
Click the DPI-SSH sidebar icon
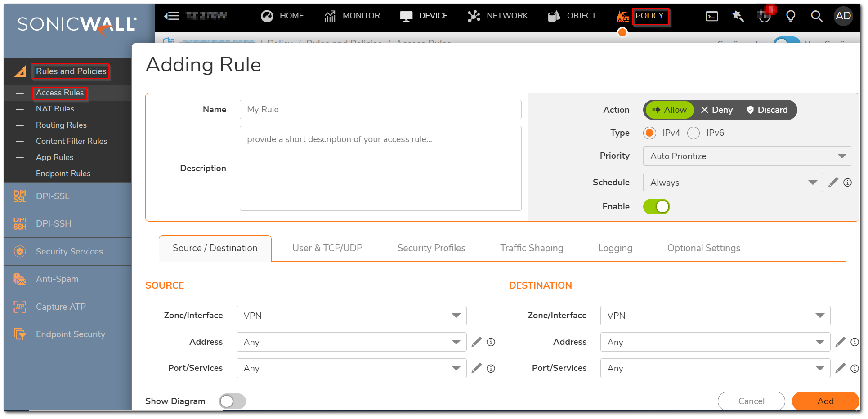(x=20, y=223)
